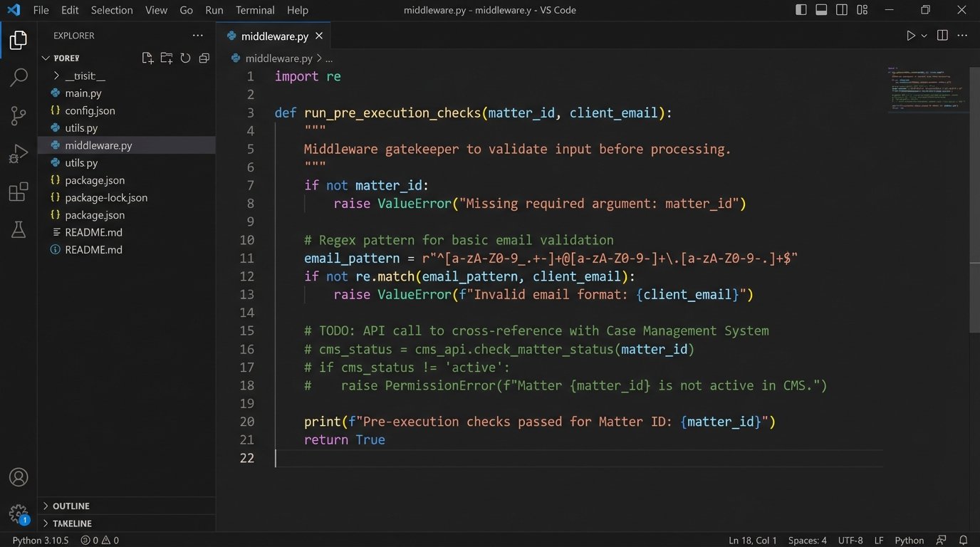Open the Terminal menu
Viewport: 980px width, 547px height.
(x=254, y=10)
